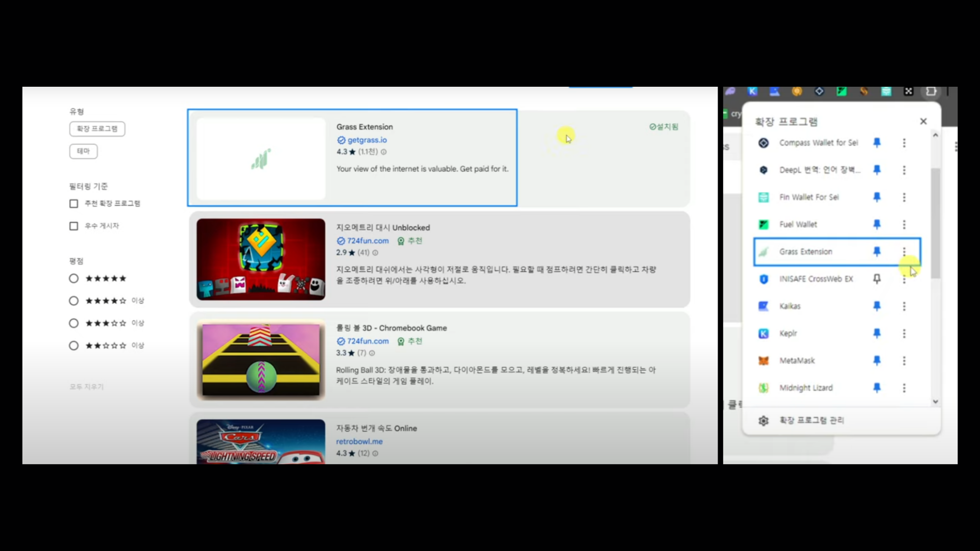Open more options menu for DeepL
The height and width of the screenshot is (551, 980).
click(x=904, y=170)
